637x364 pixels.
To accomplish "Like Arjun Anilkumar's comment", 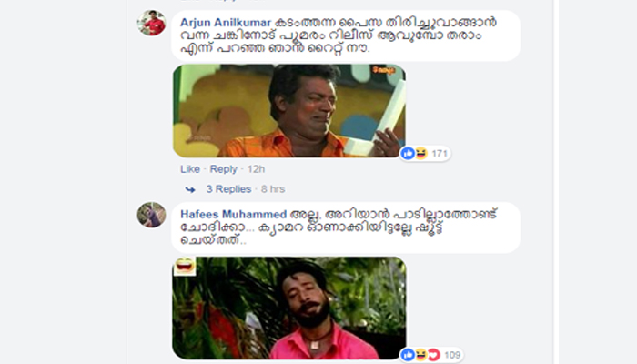I will pyautogui.click(x=190, y=169).
